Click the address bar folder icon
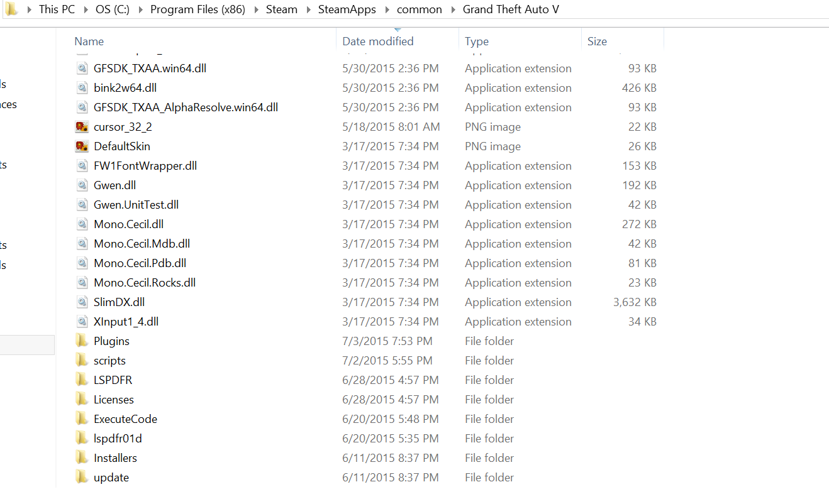 [11, 9]
